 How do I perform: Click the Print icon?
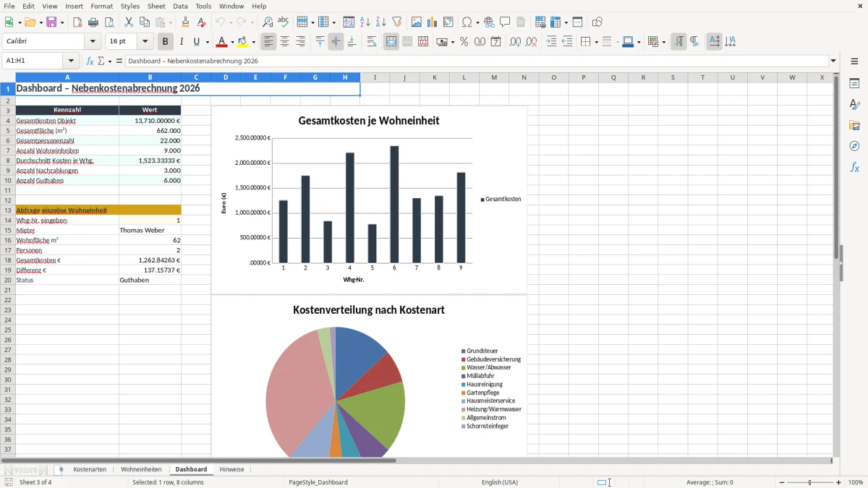(x=93, y=22)
